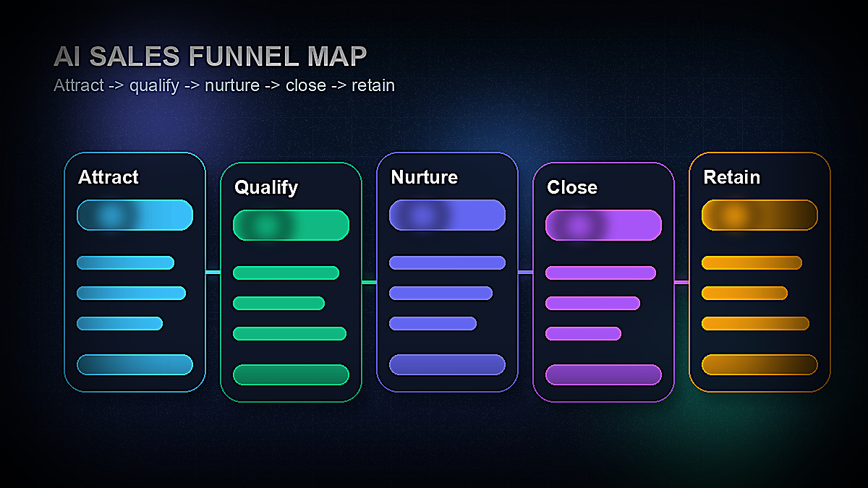Click the bottom purple bar of Close card
The height and width of the screenshot is (488, 868).
(603, 375)
